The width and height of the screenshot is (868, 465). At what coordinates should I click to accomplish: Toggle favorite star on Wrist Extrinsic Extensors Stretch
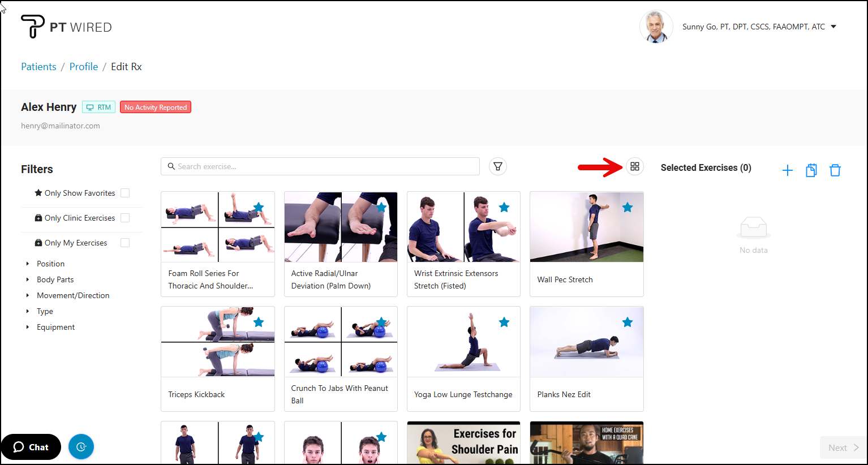pos(504,207)
